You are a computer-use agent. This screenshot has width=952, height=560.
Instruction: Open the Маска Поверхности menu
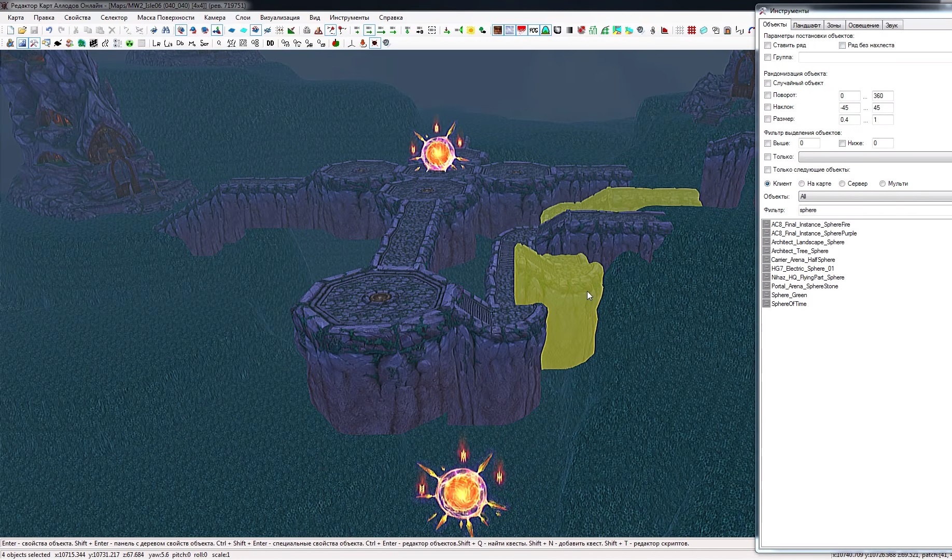tap(166, 18)
